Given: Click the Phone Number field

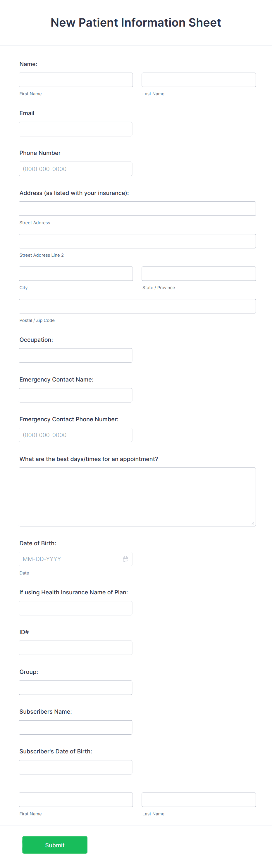Looking at the screenshot, I should pyautogui.click(x=75, y=168).
